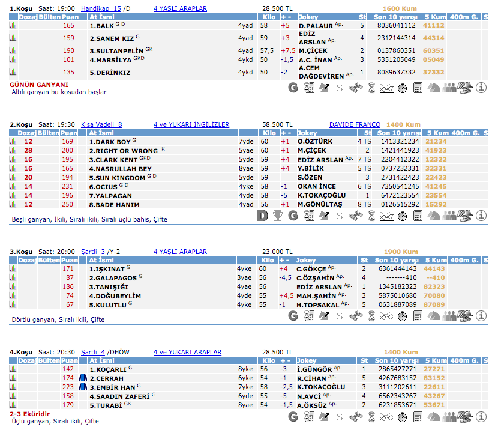
Task: Click the bar chart icon beside 8.BADE HANIM
Action: tap(13, 204)
